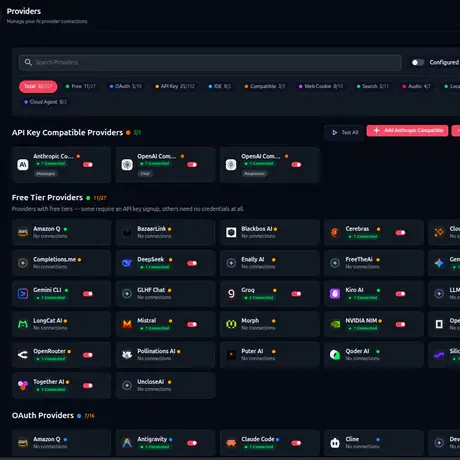Screen dimensions: 460x460
Task: Click the Mistral logo icon
Action: click(127, 324)
